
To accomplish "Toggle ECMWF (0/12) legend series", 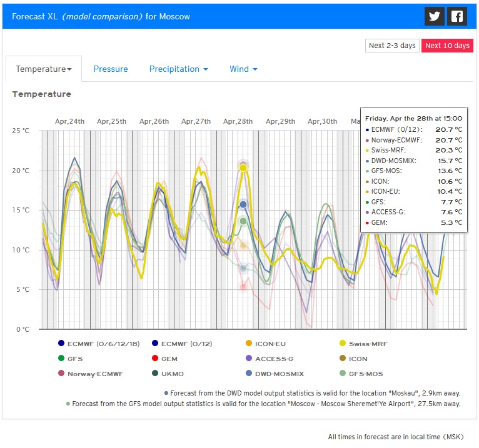I will [182, 344].
